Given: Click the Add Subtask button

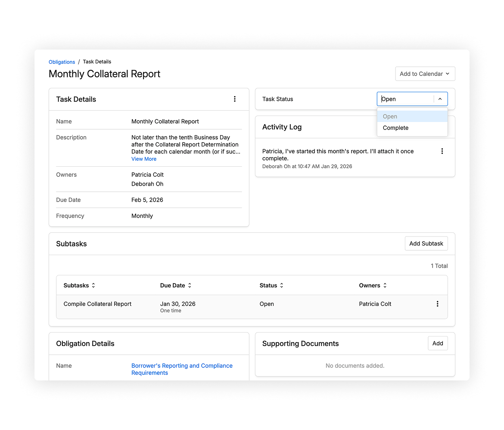Looking at the screenshot, I should click(426, 243).
